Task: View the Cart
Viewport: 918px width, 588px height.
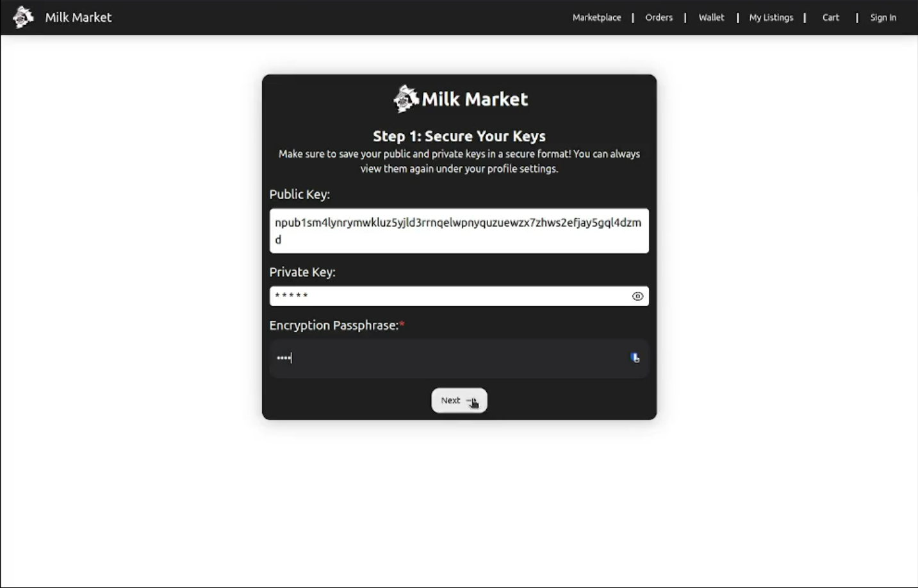Action: 830,17
